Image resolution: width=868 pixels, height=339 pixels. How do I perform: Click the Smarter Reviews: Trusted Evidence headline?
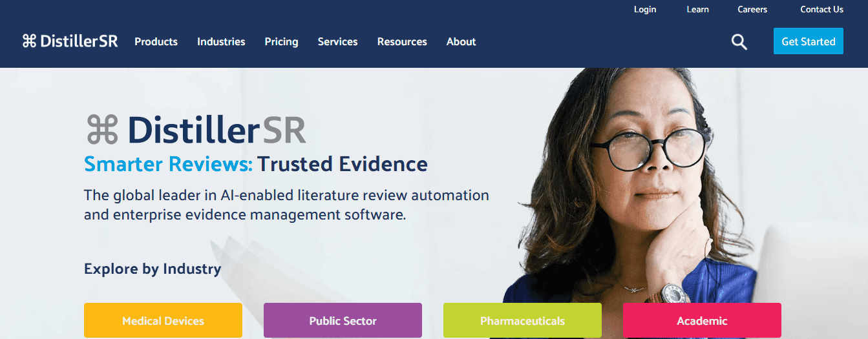[x=256, y=164]
